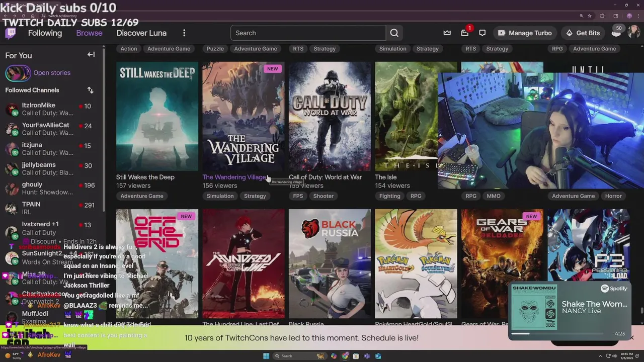This screenshot has height=362, width=644.
Task: Open the Off The Grid cover art
Action: [x=157, y=263]
